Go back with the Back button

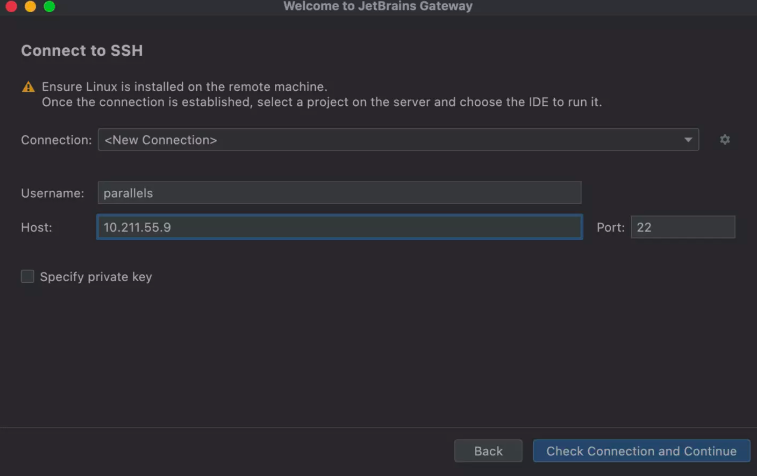click(x=488, y=451)
